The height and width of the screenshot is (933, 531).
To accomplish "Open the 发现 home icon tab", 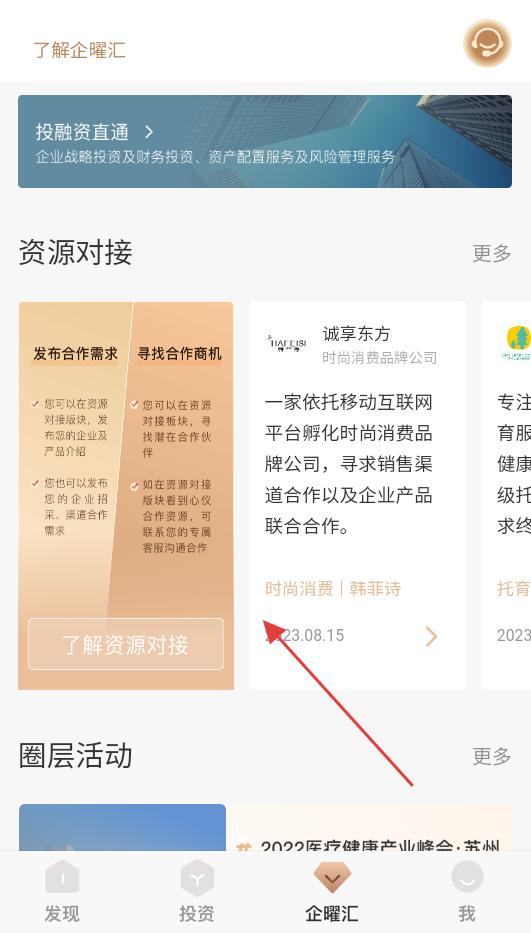I will click(x=62, y=877).
